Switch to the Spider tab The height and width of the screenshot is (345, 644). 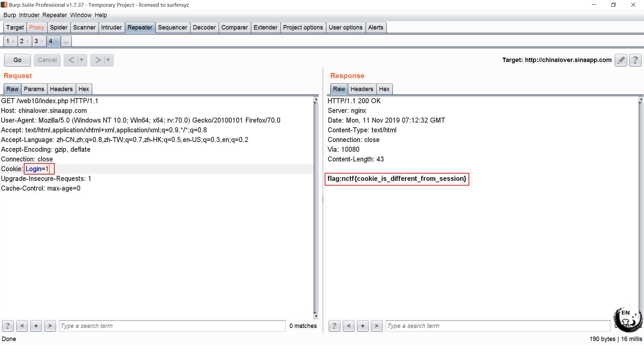59,27
